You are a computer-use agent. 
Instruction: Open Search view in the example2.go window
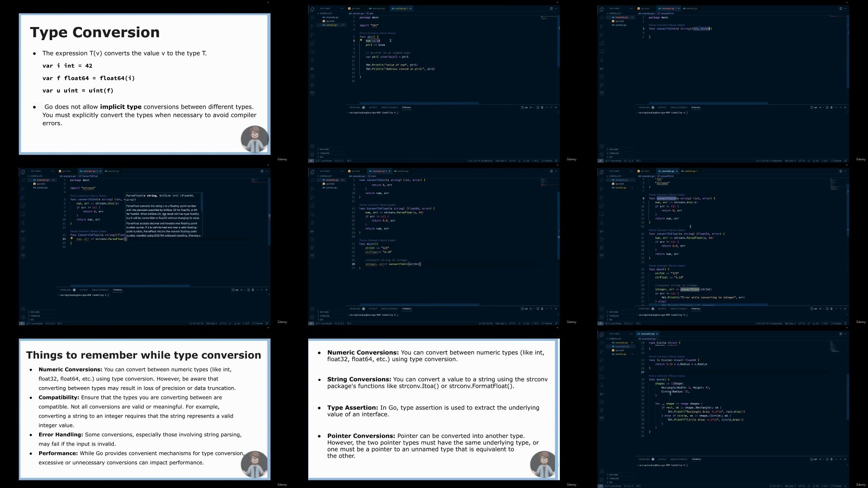tap(602, 343)
